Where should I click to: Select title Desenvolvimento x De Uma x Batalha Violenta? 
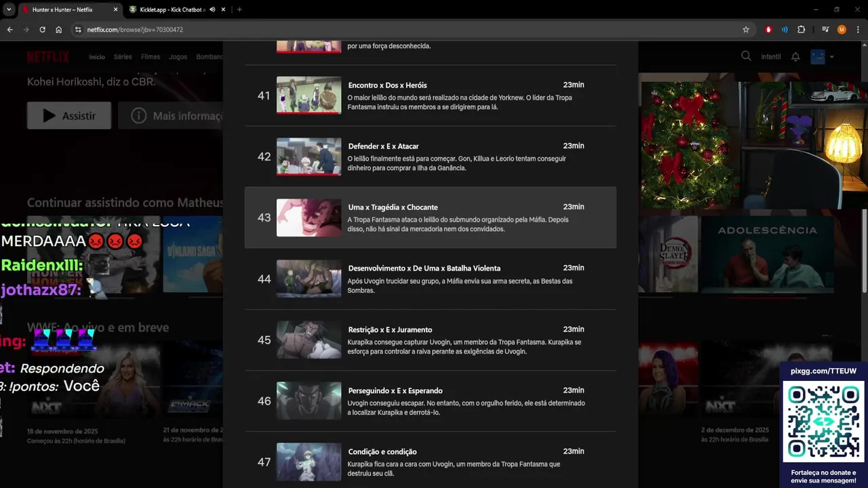point(424,268)
